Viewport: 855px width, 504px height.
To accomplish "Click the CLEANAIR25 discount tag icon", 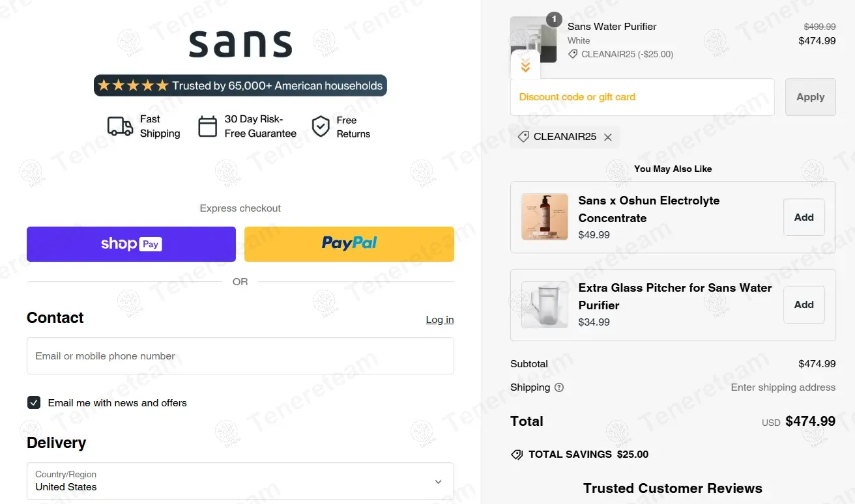I will click(523, 137).
